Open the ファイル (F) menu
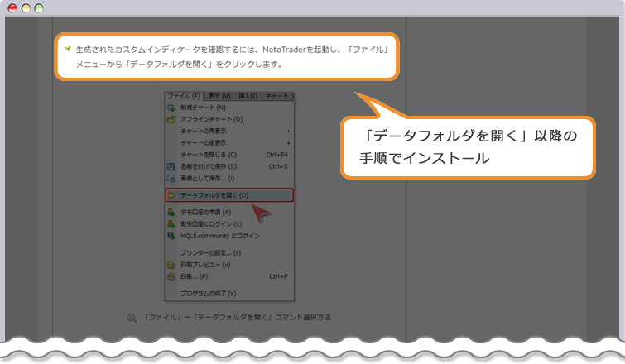This screenshot has width=625, height=364. coord(184,96)
